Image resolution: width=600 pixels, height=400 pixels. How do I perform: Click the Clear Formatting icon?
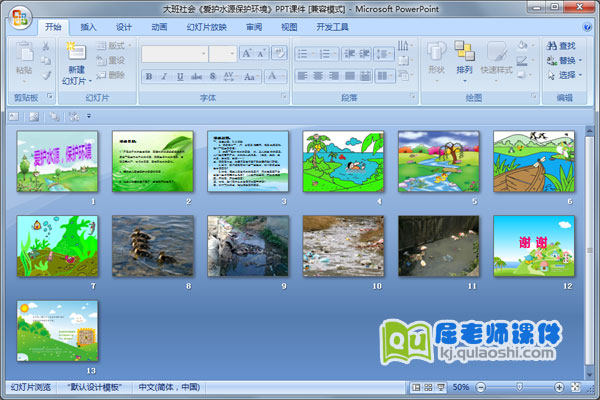pyautogui.click(x=279, y=53)
